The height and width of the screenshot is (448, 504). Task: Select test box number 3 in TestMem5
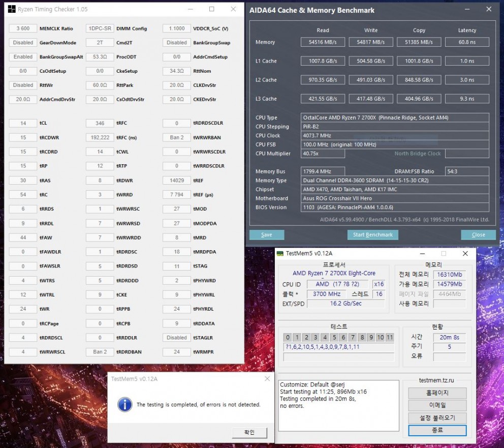(316, 337)
